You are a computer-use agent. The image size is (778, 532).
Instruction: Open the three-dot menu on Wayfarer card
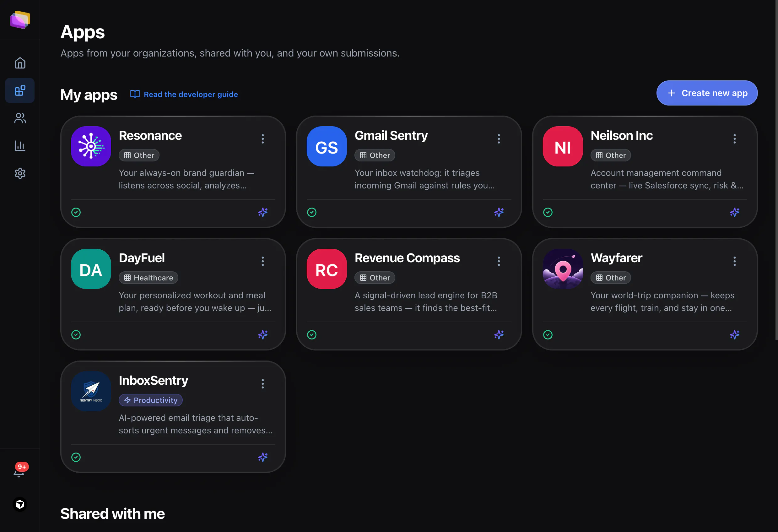click(734, 261)
